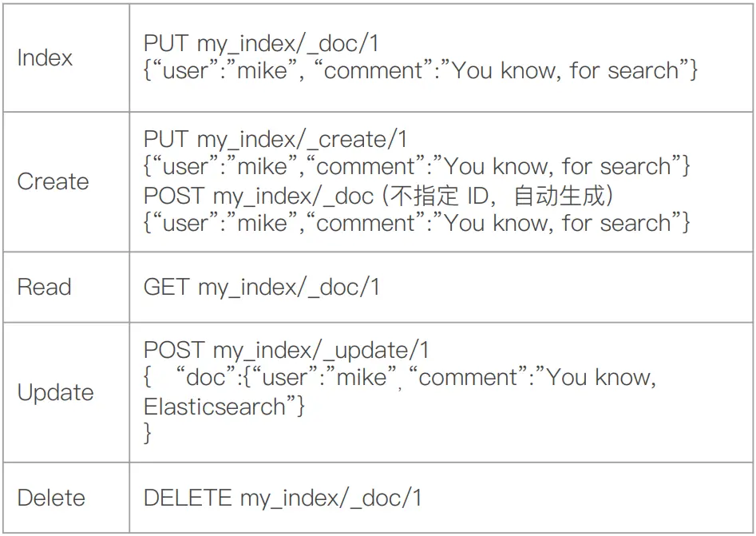Select the first JSON body in Create row
The width and height of the screenshot is (756, 536).
[417, 166]
